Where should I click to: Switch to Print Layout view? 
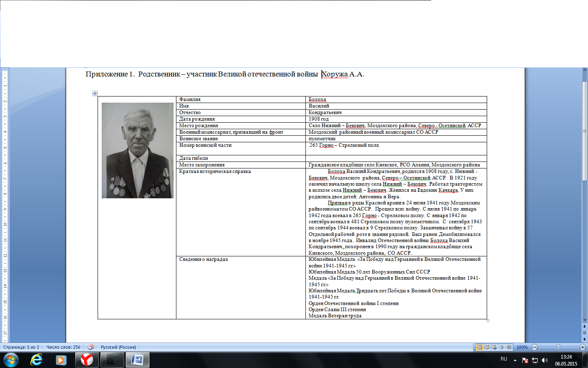coord(479,347)
